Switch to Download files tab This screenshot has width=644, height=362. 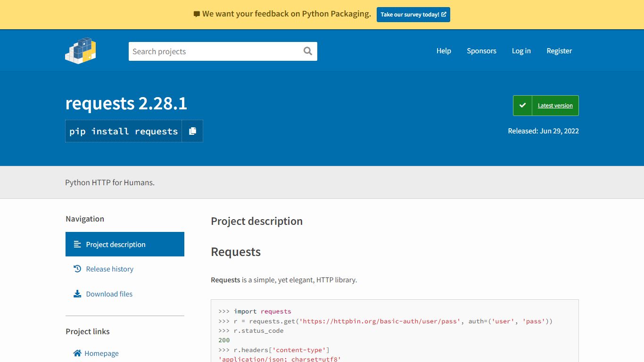[125, 294]
